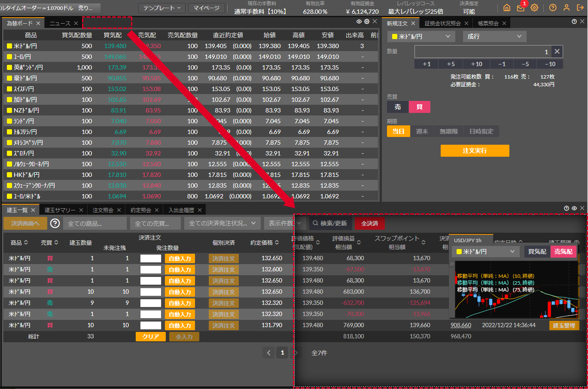Click 建玉整理 button in last position row
Screen dimensions: 588x389
(564, 325)
